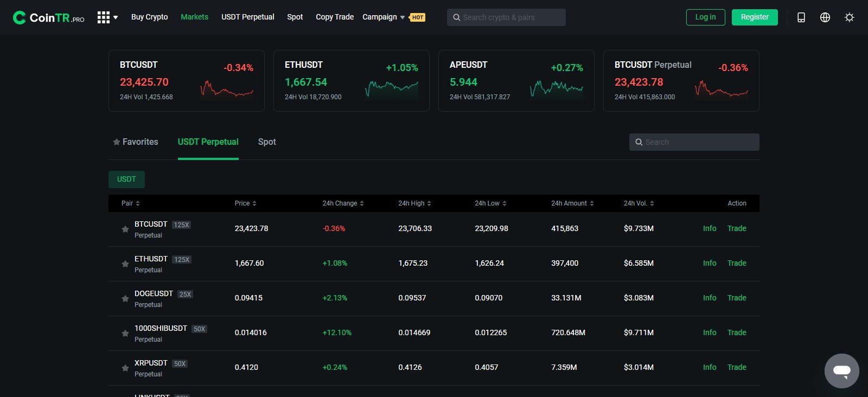Image resolution: width=868 pixels, height=397 pixels.
Task: Expand the Campaign dropdown
Action: [x=384, y=17]
